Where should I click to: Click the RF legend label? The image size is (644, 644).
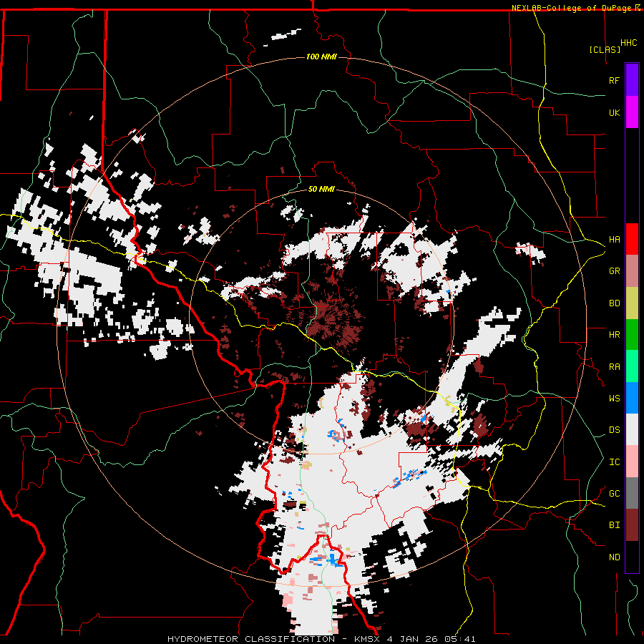614,80
